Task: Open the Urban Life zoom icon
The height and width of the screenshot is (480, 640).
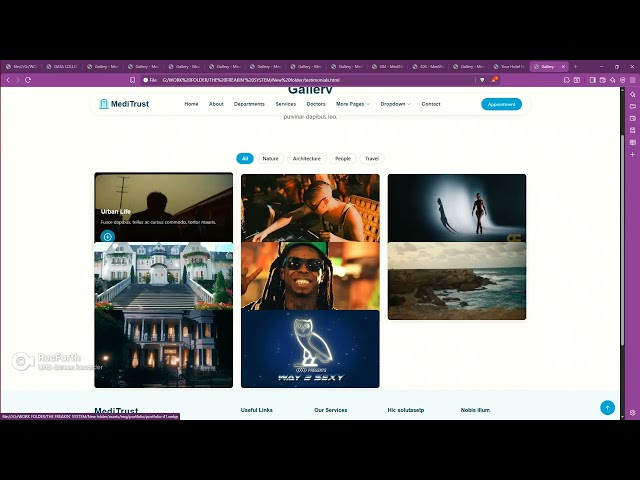Action: pos(107,236)
